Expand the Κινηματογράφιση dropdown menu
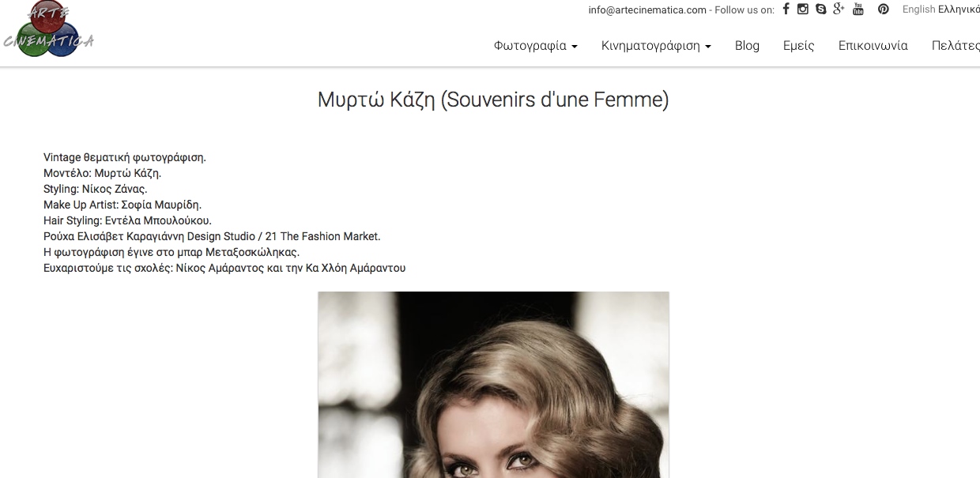This screenshot has height=478, width=980. [656, 46]
